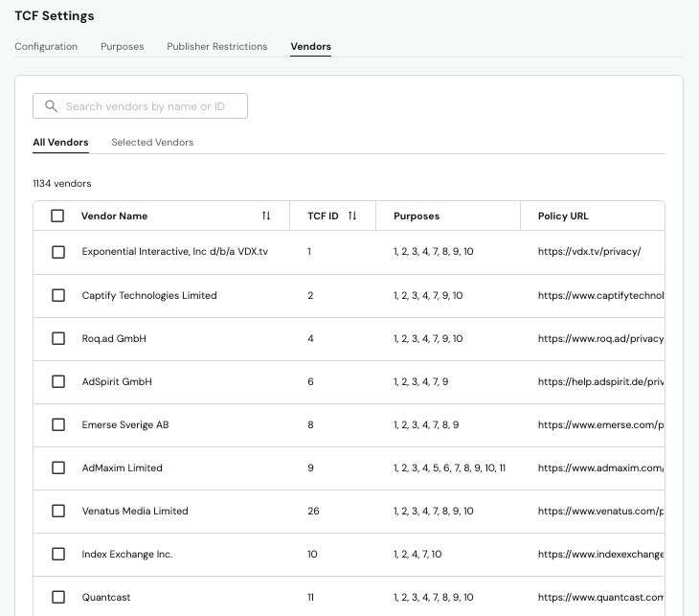Open the emerse.com policy URL
Viewport: 699px width, 616px height.
click(601, 424)
